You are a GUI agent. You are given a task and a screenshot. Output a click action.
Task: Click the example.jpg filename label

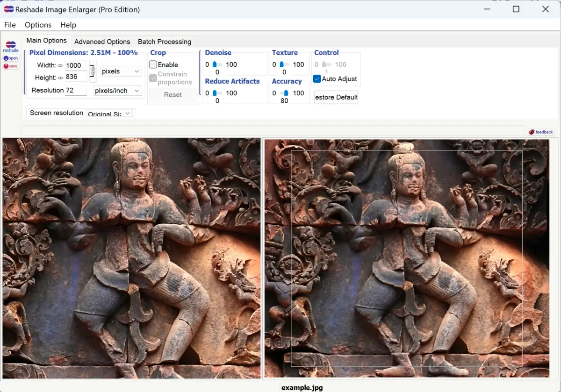(302, 387)
